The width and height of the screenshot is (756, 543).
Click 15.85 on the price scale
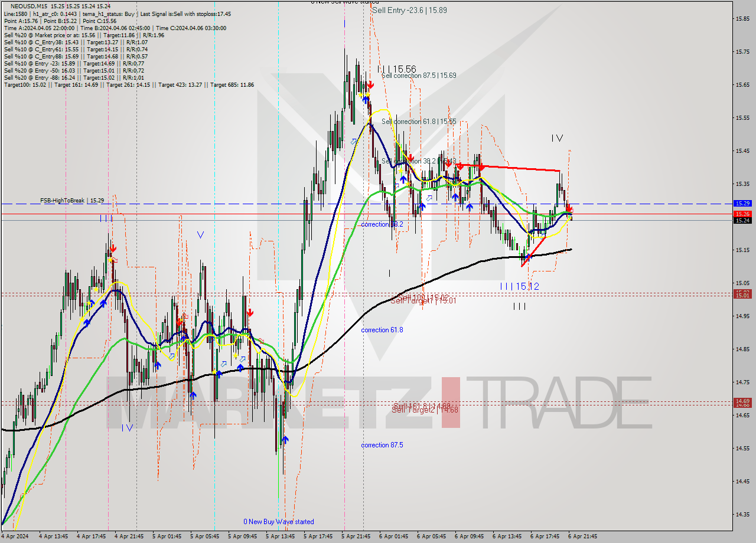(742, 19)
